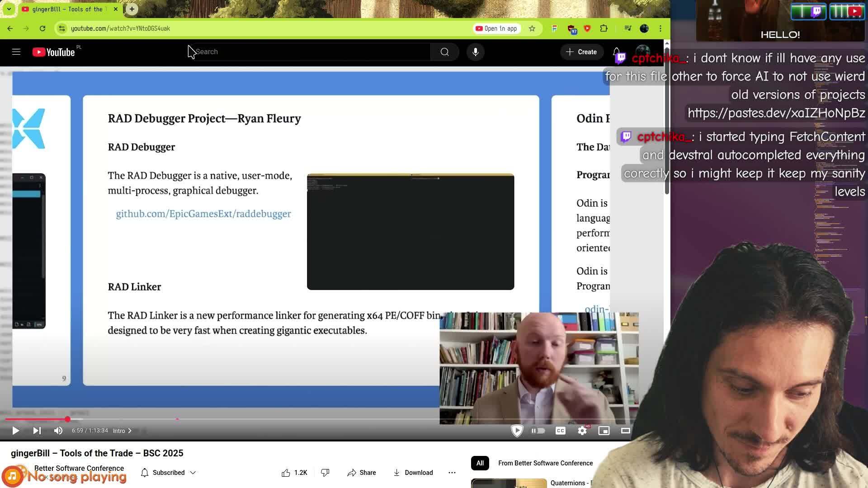Close the gingerBill browser tab
The height and width of the screenshot is (488, 868).
(x=116, y=9)
